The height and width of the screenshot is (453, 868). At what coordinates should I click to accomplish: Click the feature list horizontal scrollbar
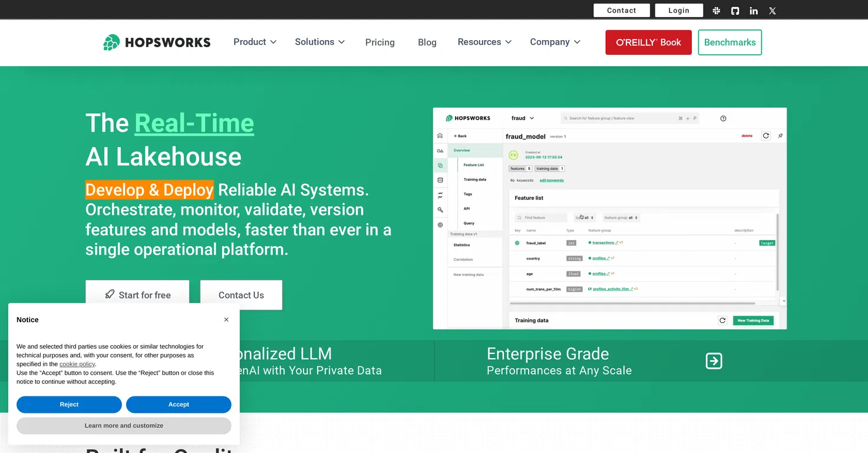point(632,303)
